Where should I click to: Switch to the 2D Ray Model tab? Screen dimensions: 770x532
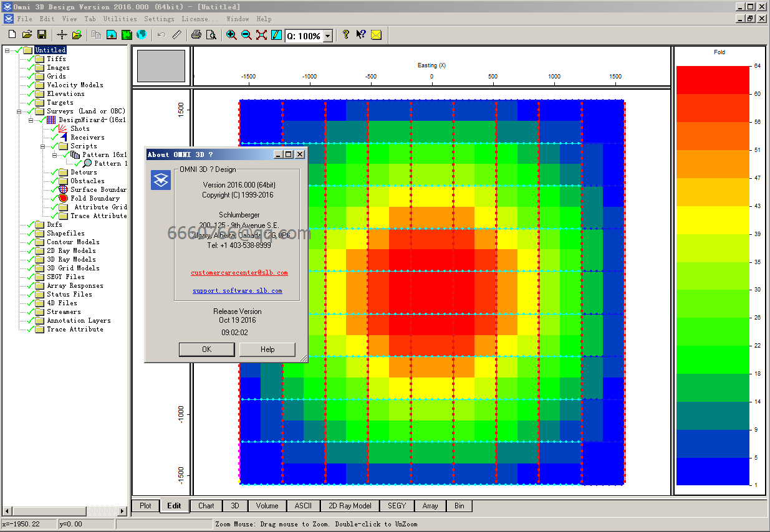[x=350, y=506]
